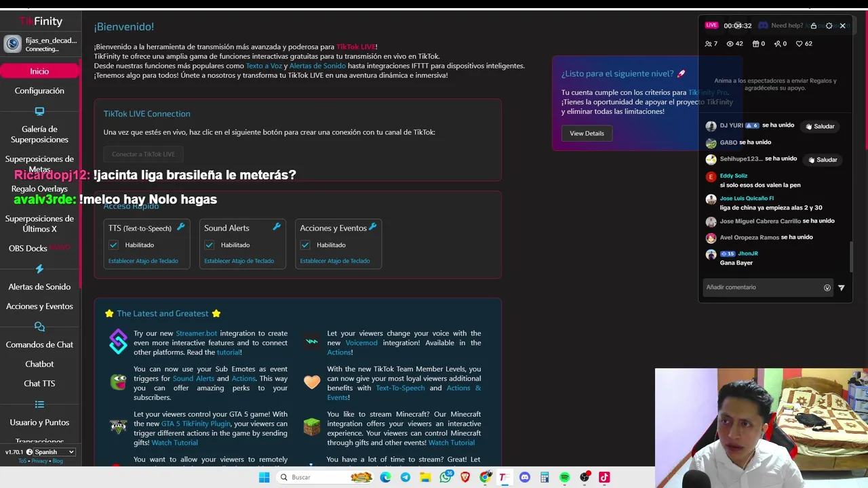Click the fijas_en_decad profile avatar
The width and height of the screenshot is (868, 488).
tap(12, 44)
